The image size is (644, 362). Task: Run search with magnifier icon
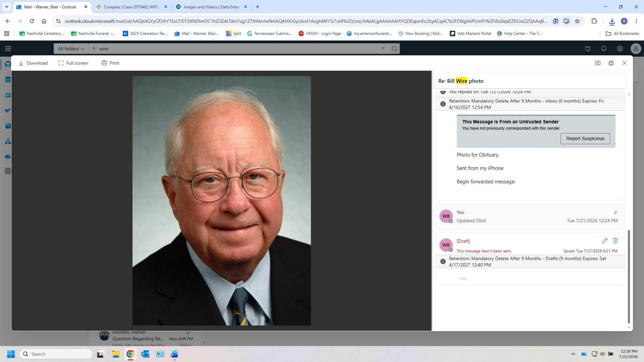[394, 49]
